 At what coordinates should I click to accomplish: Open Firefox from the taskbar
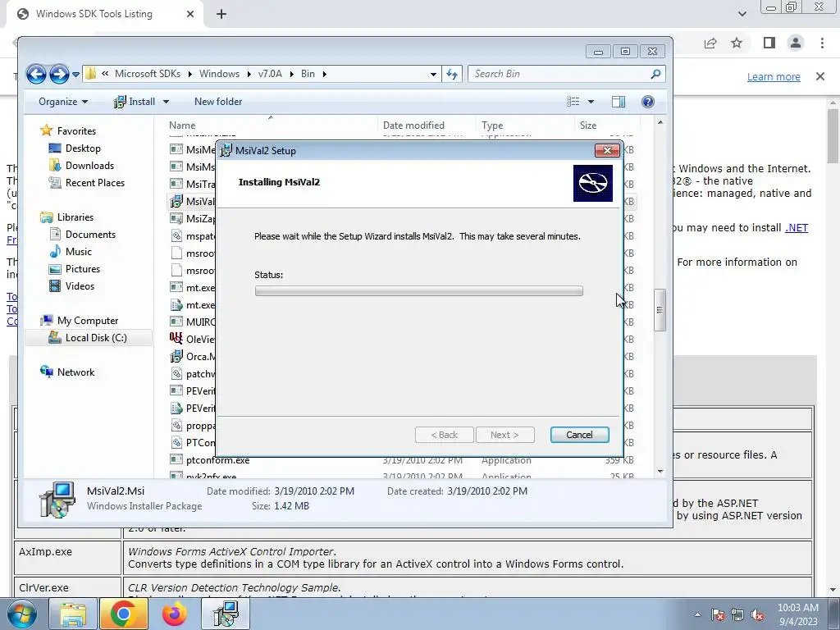coord(174,614)
